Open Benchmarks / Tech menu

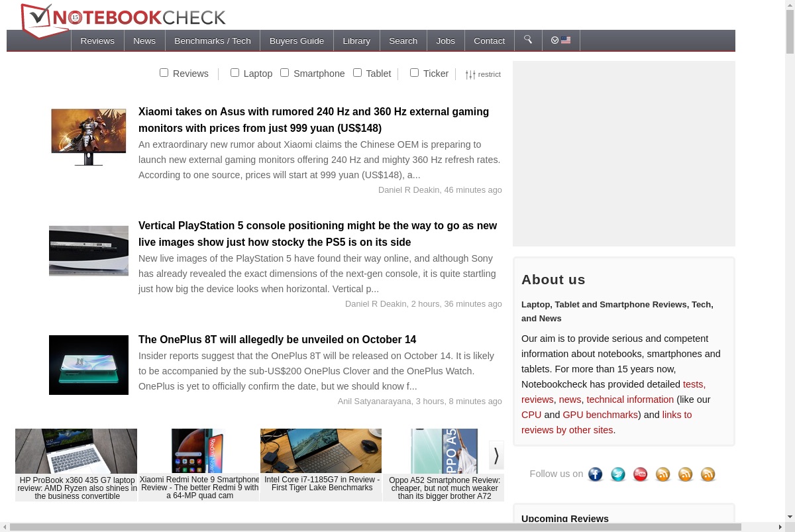coord(213,40)
